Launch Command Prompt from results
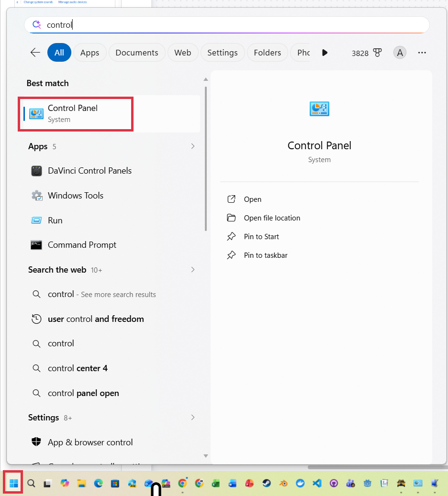The width and height of the screenshot is (448, 496). coord(82,245)
